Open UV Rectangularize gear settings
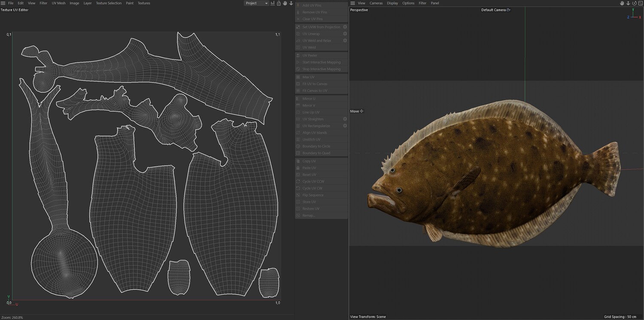 [345, 126]
